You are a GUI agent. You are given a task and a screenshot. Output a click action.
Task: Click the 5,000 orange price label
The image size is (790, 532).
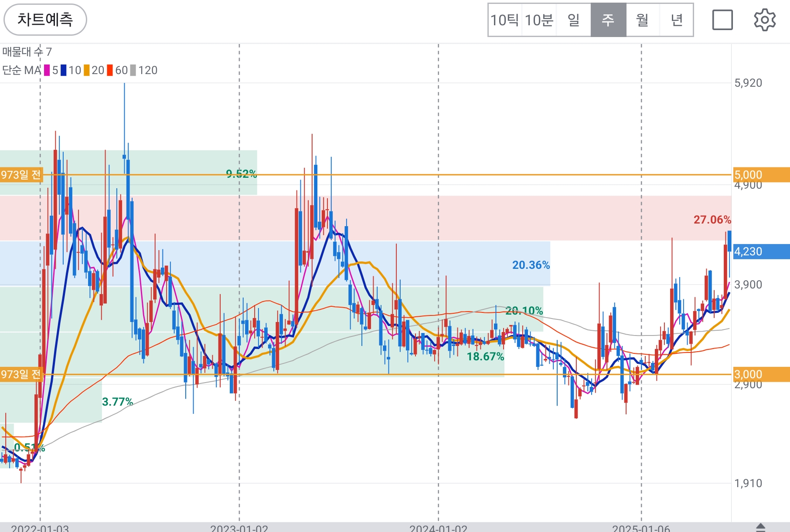pyautogui.click(x=761, y=175)
